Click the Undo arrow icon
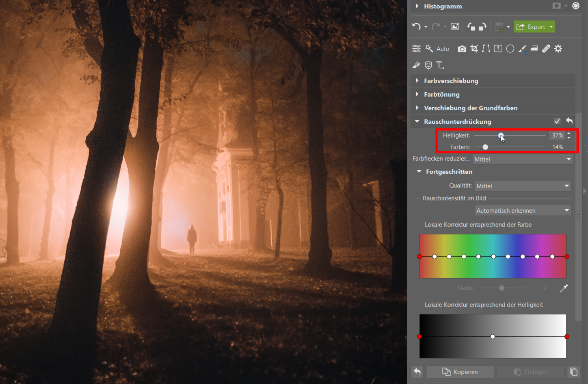Screen dimensions: 588x384 point(416,27)
